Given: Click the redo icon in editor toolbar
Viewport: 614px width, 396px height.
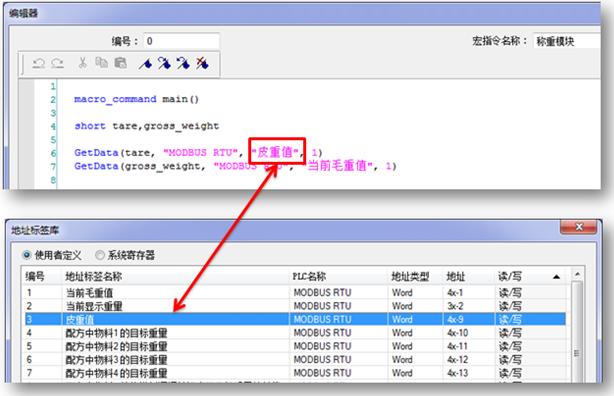Looking at the screenshot, I should point(58,63).
